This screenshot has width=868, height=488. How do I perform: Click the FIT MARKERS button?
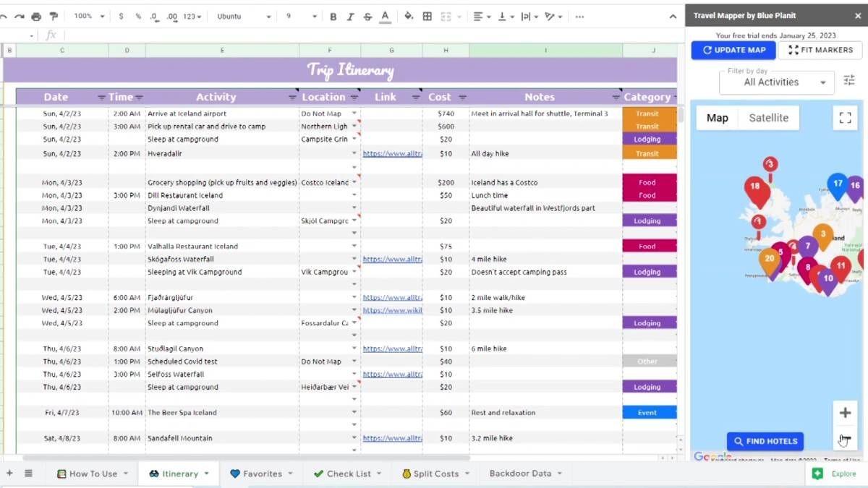(820, 50)
